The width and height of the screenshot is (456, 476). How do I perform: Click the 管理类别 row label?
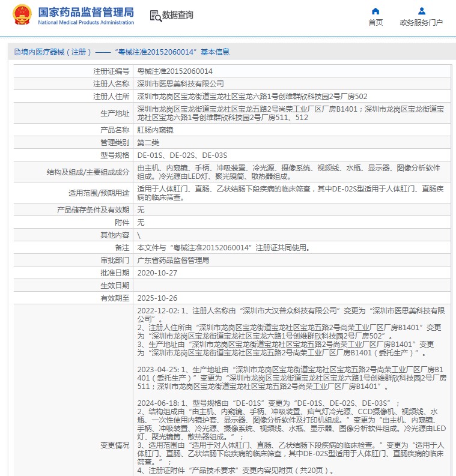pyautogui.click(x=115, y=143)
